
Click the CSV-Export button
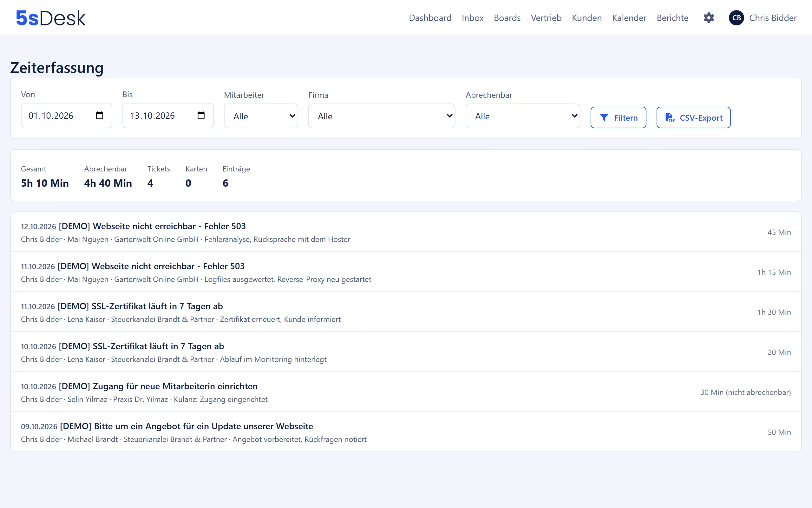coord(693,117)
